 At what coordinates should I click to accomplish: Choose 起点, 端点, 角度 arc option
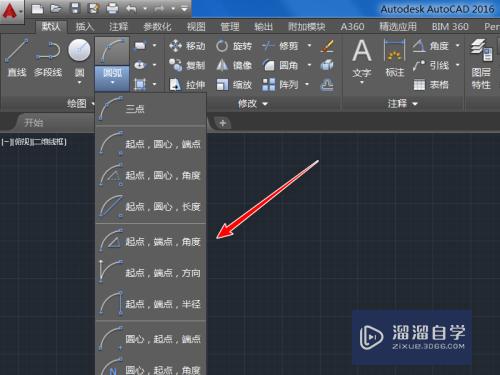point(151,241)
